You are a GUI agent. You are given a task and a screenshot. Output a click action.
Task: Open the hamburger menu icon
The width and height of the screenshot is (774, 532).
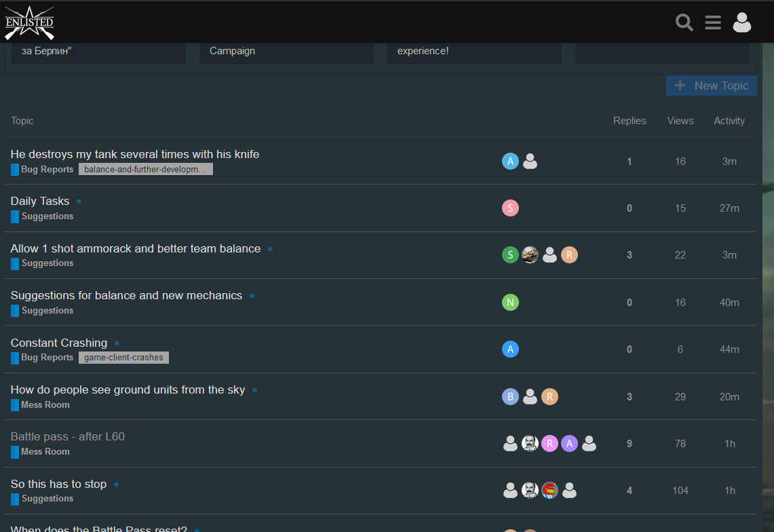point(713,22)
